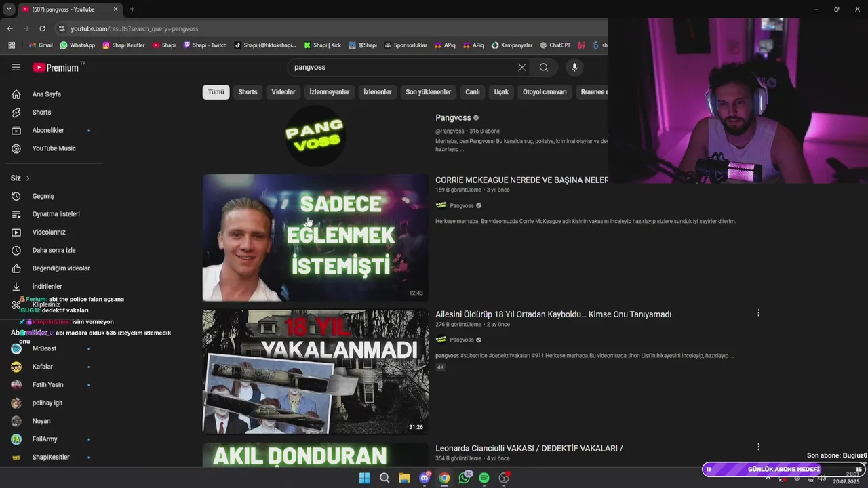The width and height of the screenshot is (868, 488).
Task: Open WhatsApp from taskbar
Action: coord(465,478)
